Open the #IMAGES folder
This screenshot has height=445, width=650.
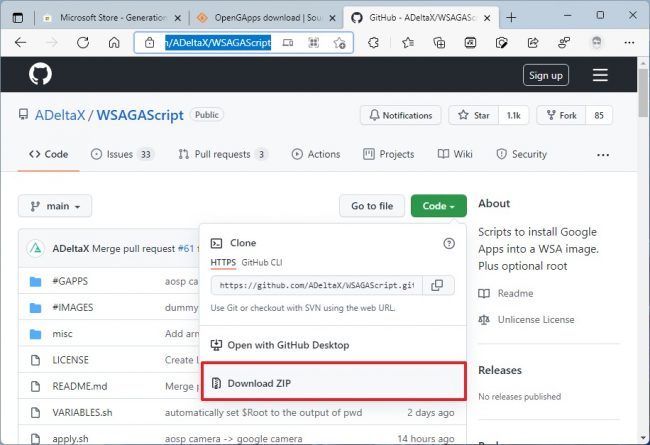click(x=73, y=308)
